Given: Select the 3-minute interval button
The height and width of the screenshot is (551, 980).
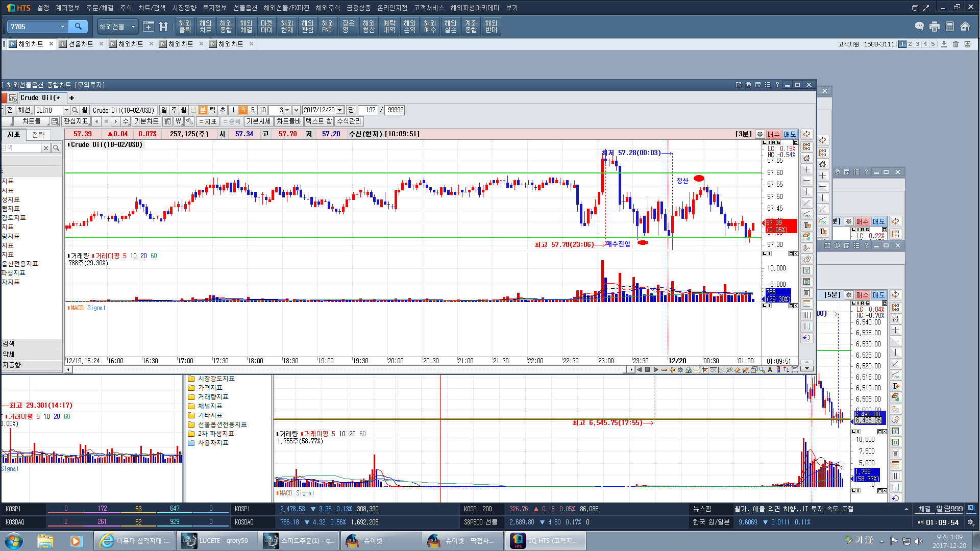Looking at the screenshot, I should coord(243,110).
